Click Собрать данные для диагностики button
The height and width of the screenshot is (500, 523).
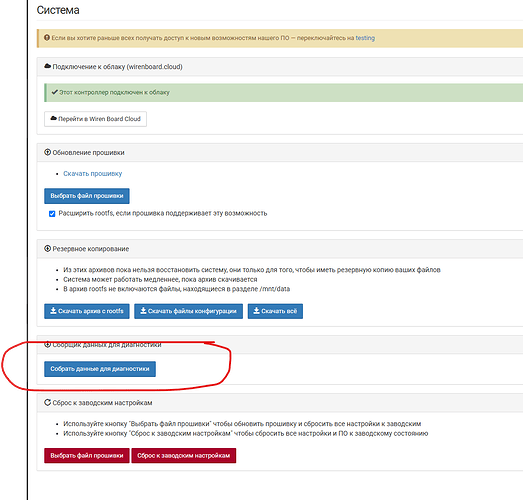coord(100,369)
